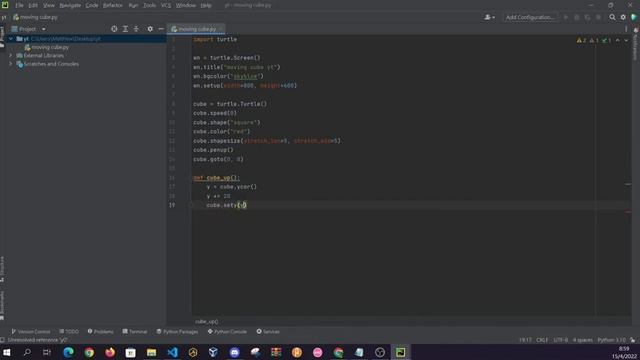Change file encoding UTF-8 in status bar

point(560,340)
